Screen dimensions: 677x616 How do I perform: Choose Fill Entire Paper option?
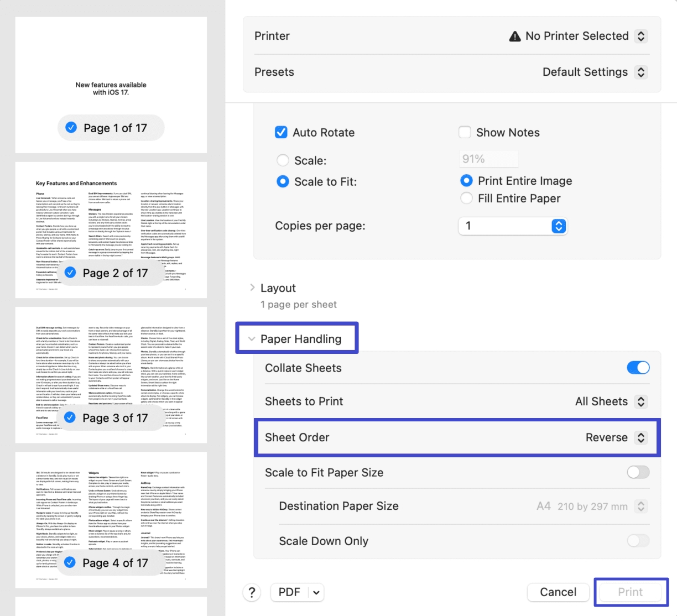click(x=466, y=198)
